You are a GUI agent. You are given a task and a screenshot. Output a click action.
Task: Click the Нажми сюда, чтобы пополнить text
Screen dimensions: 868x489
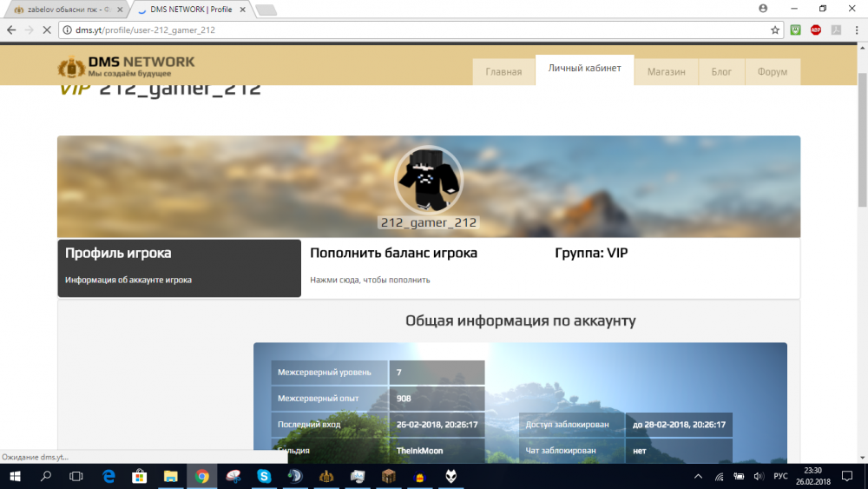[370, 280]
